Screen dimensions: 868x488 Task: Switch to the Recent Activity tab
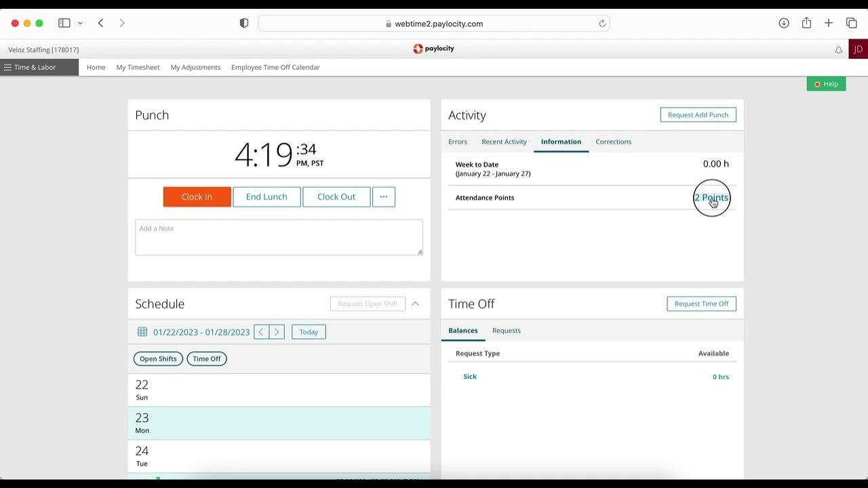tap(504, 142)
